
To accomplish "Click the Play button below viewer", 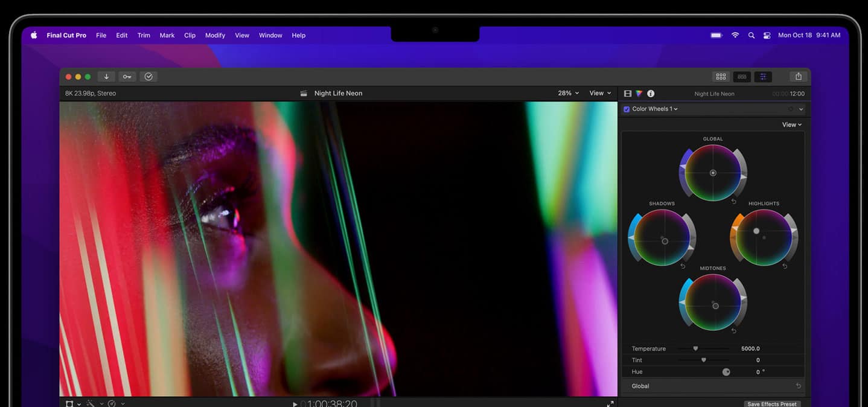I will point(295,404).
